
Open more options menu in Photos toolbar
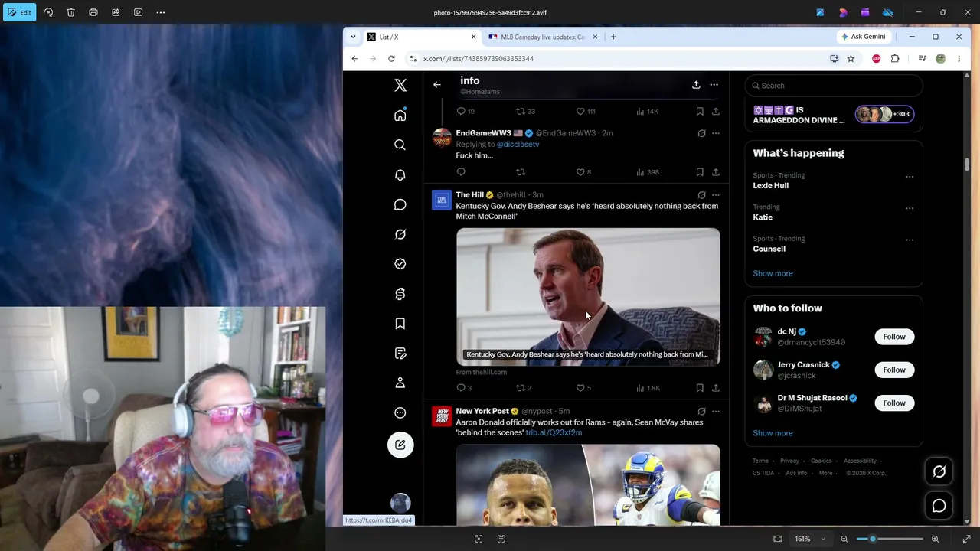pos(161,12)
